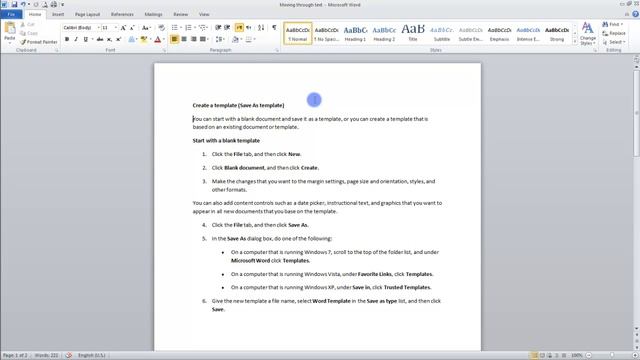Switch to the Mailings tab
The image size is (640, 360).
click(153, 14)
